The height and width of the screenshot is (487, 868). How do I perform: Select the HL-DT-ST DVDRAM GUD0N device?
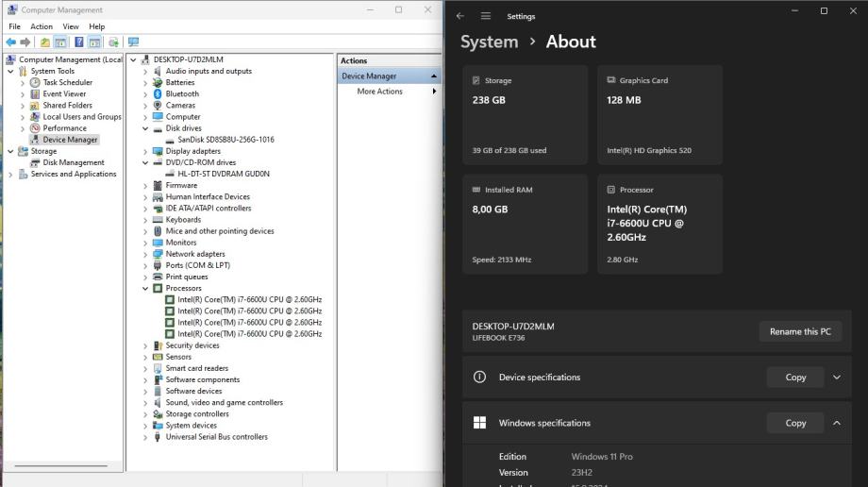pyautogui.click(x=224, y=174)
